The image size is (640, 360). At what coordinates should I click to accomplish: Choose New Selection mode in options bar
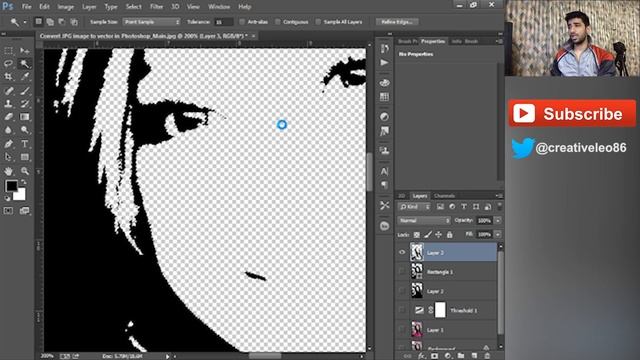(x=38, y=22)
